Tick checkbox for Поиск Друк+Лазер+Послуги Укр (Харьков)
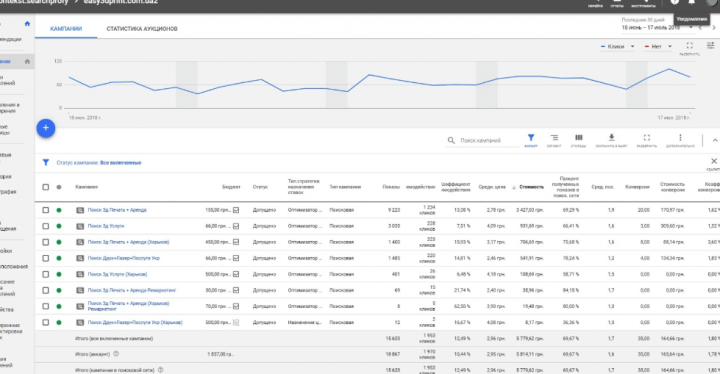 [45, 323]
